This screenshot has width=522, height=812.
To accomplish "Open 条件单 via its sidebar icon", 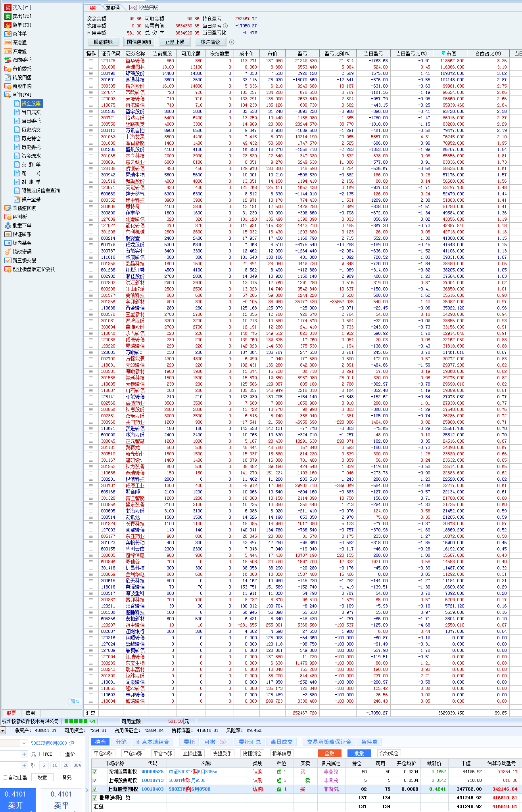I will (8, 34).
